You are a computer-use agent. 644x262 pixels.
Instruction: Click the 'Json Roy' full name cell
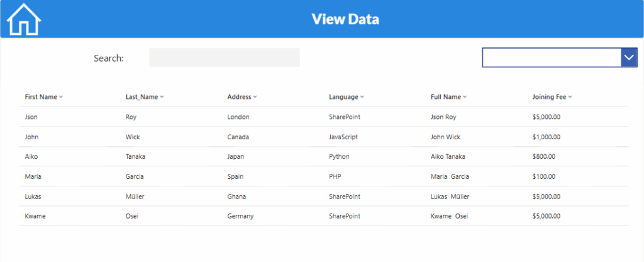[x=443, y=117]
